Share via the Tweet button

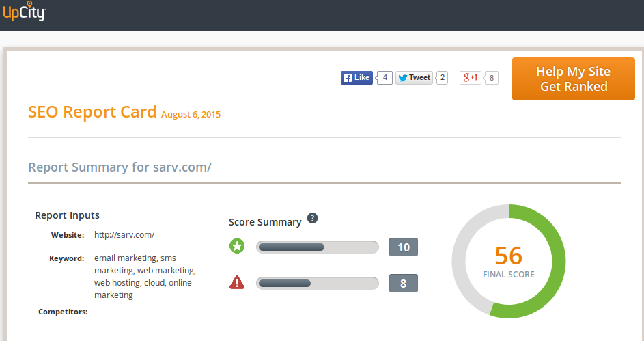point(414,78)
